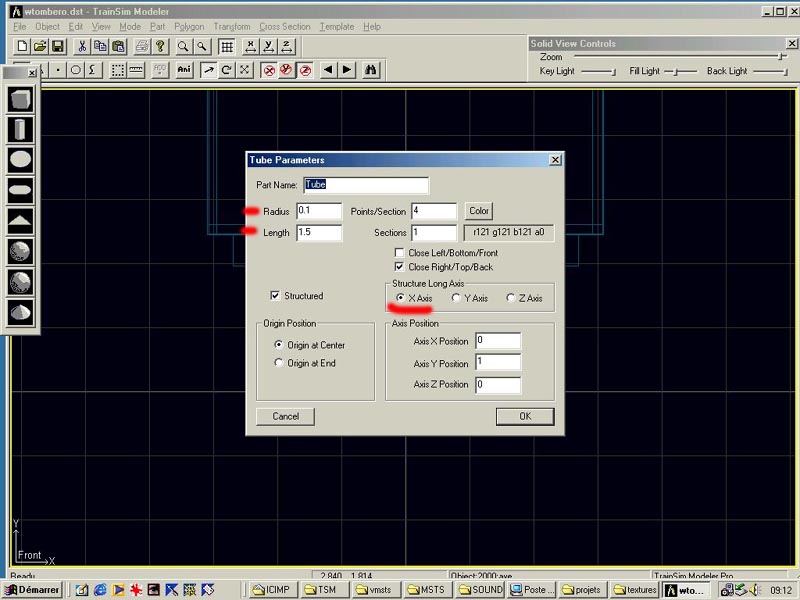
Task: Click the Radius input field
Action: 319,211
